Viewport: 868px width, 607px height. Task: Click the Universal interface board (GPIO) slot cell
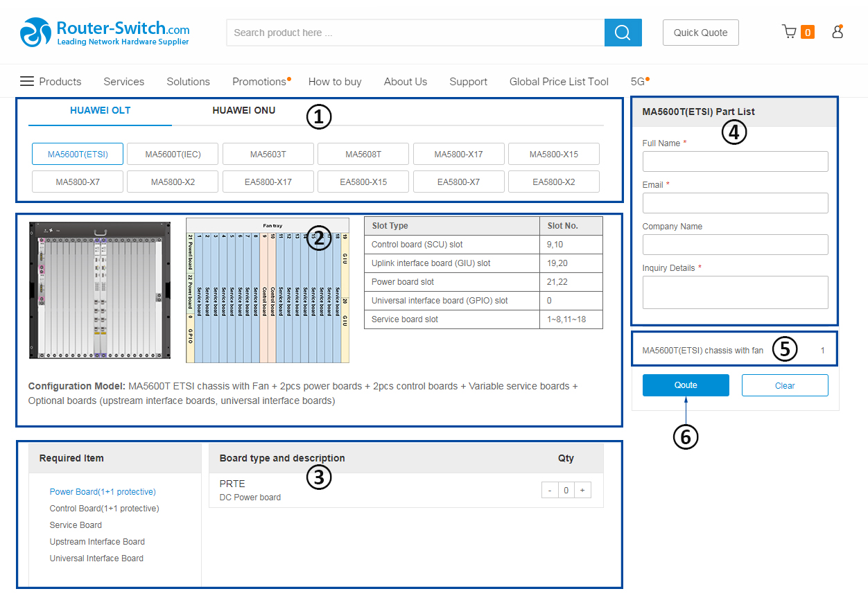click(452, 301)
